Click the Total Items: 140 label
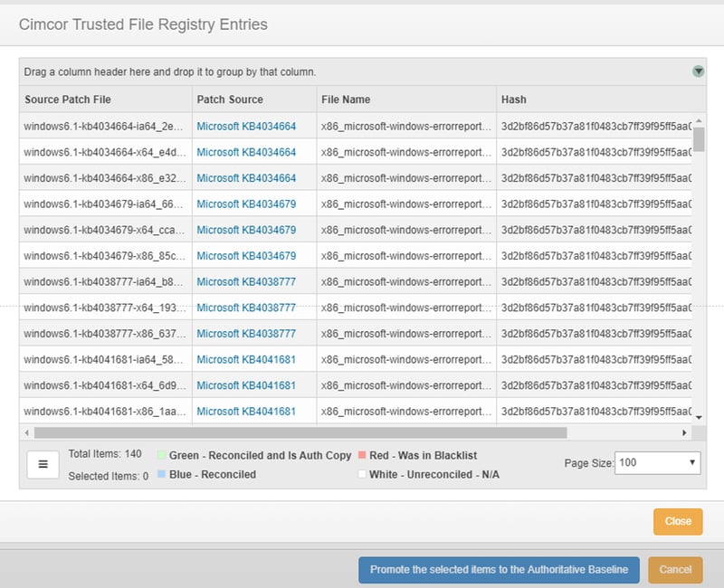Viewport: 724px width, 588px height. [105, 454]
